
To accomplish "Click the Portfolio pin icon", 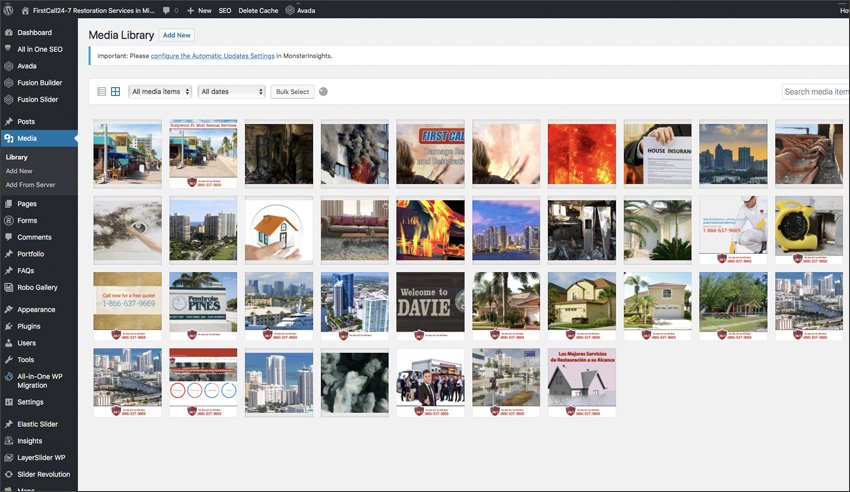I will pos(9,254).
